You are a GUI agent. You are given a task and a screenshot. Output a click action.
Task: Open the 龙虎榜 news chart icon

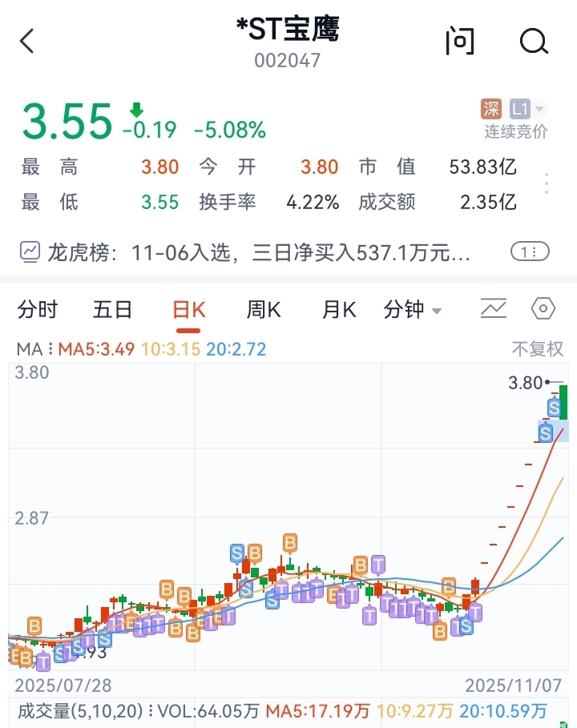tap(30, 252)
